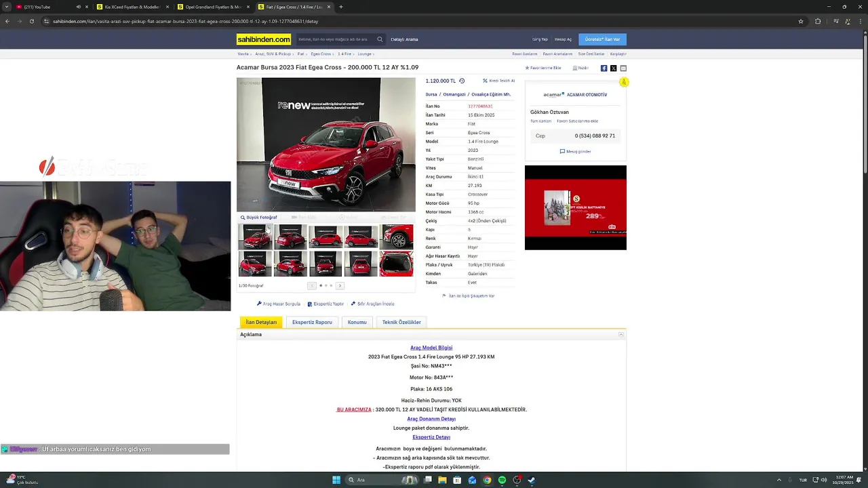This screenshot has height=488, width=868.
Task: Go to previous photo page arrow
Action: coord(312,285)
